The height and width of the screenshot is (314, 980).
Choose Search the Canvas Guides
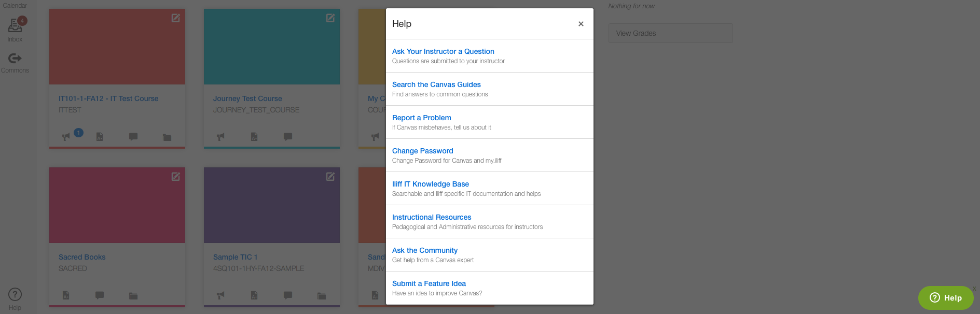(x=436, y=84)
